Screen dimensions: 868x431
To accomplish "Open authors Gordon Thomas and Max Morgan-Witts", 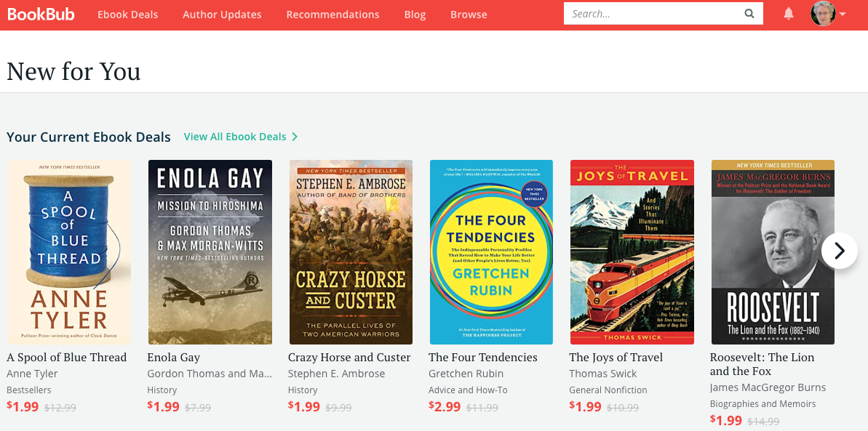I will [x=210, y=374].
